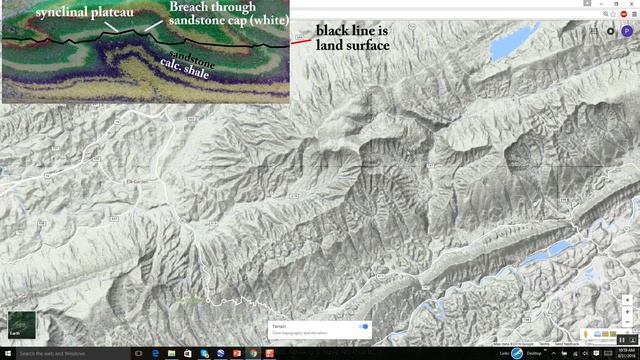This screenshot has width=640, height=360.
Task: Zoom out with the minus button
Action: point(627,322)
